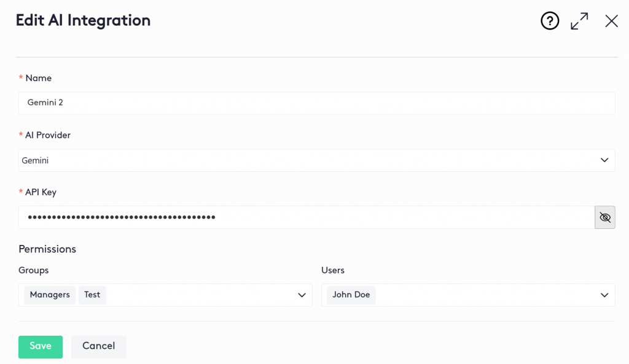
Task: Close the Edit AI Integration dialog
Action: click(x=611, y=21)
